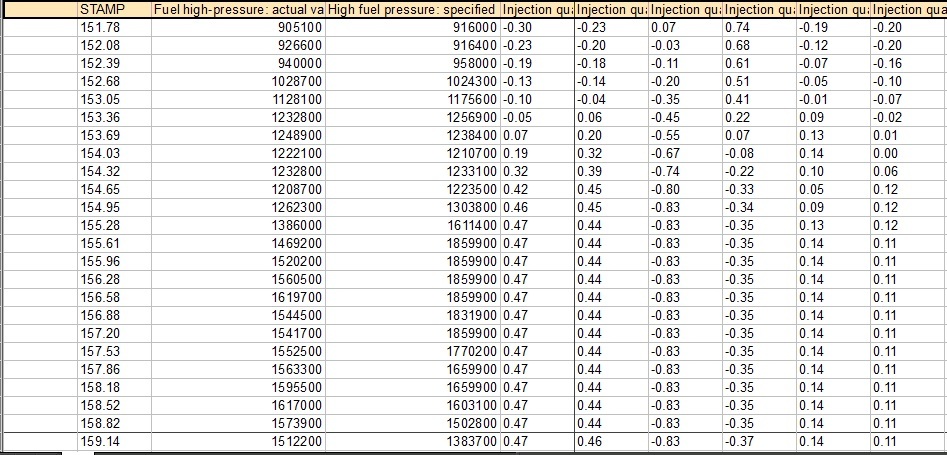Viewport: 947px width, 455px height.
Task: Click the rightmost Injection column header
Action: pos(908,9)
